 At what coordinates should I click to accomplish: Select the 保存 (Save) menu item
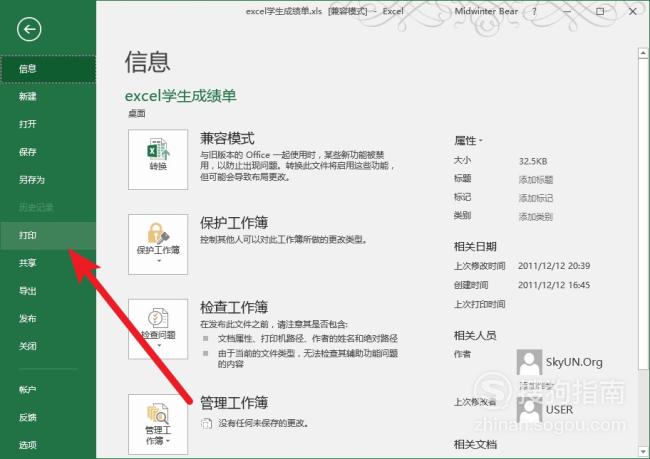(x=48, y=152)
